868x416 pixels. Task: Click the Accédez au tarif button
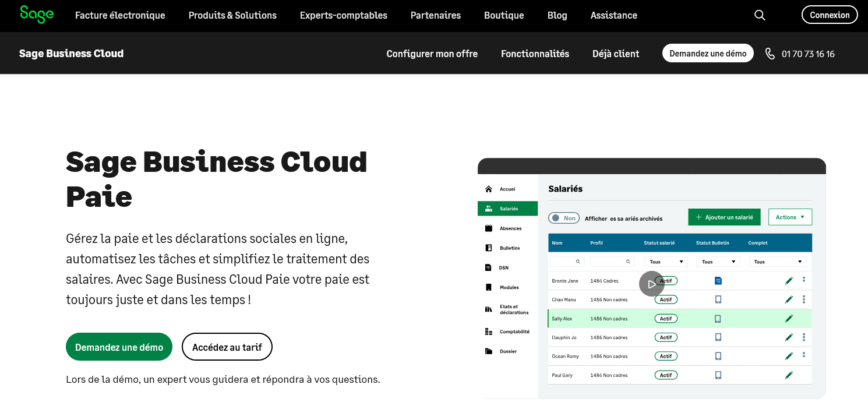coord(227,347)
